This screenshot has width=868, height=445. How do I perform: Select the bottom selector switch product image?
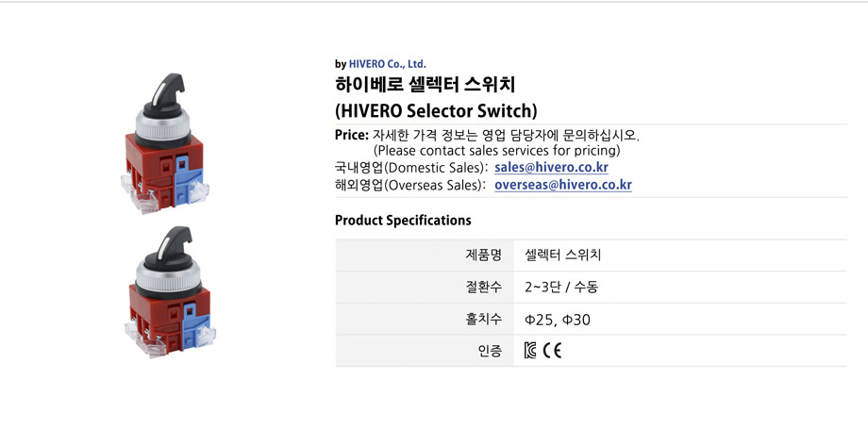click(x=170, y=291)
